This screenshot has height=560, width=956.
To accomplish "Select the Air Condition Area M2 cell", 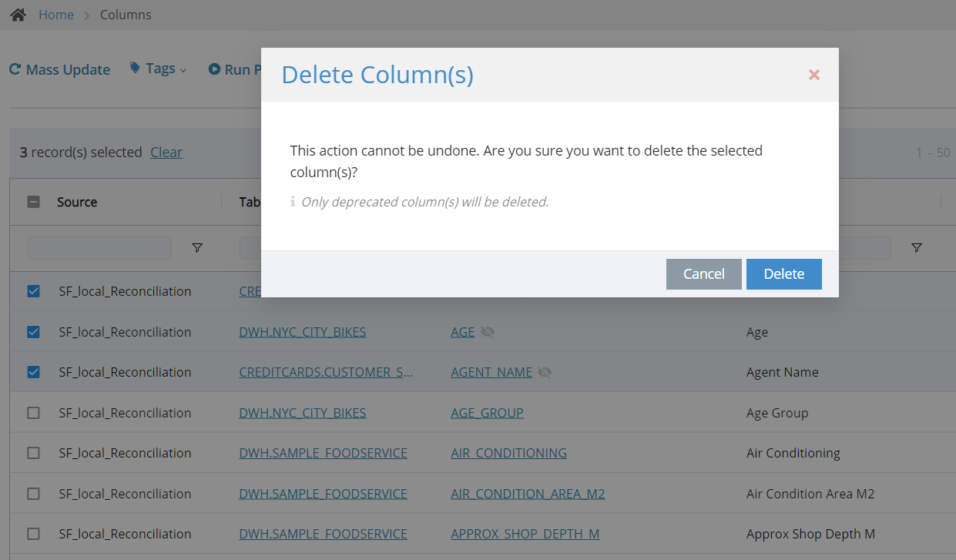I will (x=810, y=494).
